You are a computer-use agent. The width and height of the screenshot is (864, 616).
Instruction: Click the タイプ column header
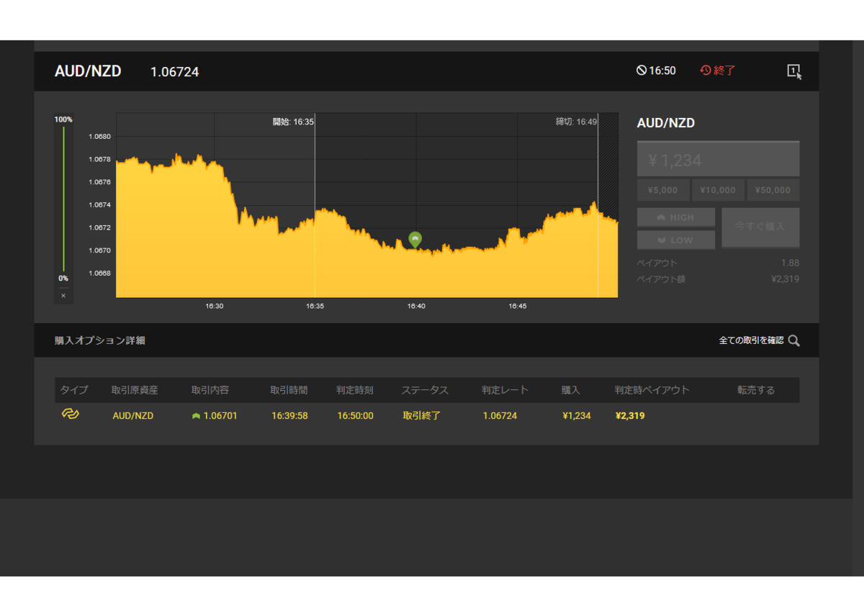coord(73,390)
